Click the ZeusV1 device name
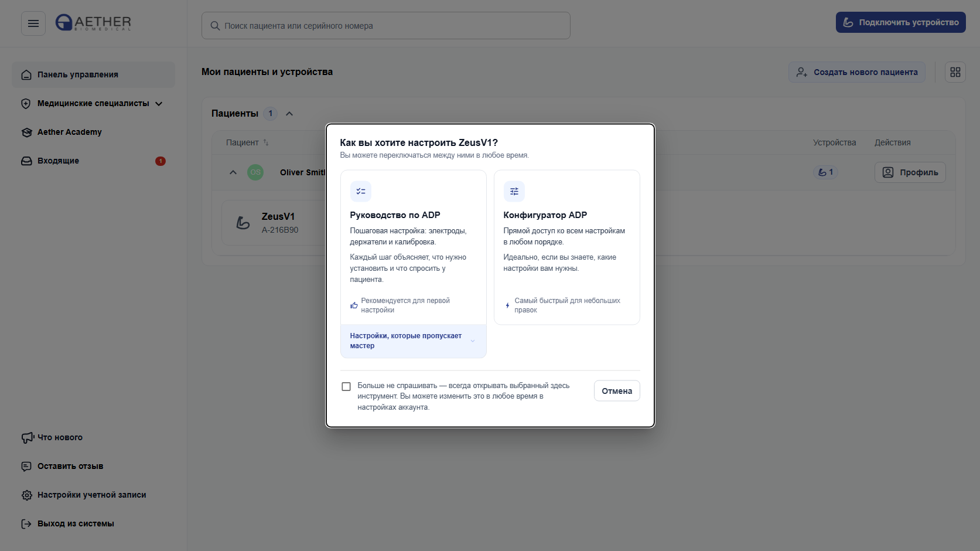The height and width of the screenshot is (551, 980). [278, 217]
